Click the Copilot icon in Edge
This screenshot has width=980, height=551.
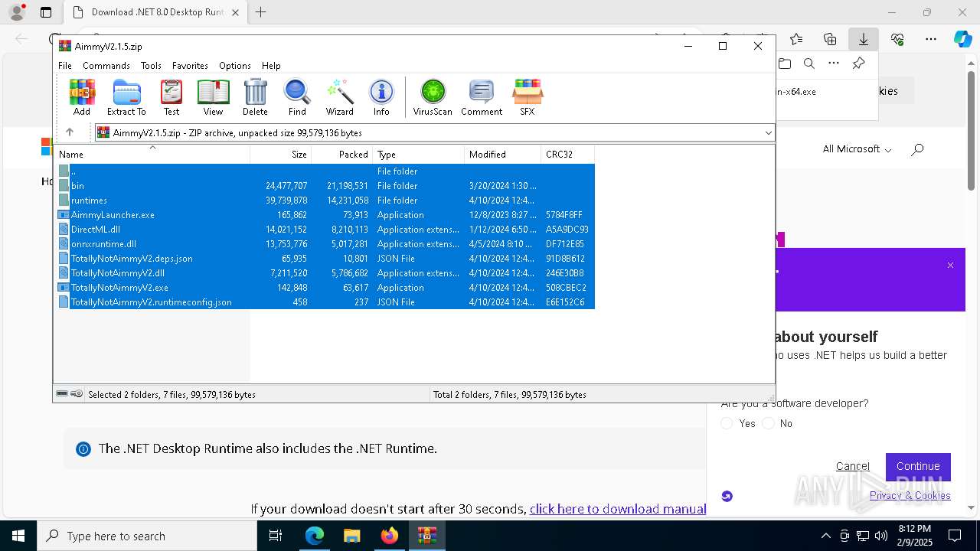click(962, 39)
